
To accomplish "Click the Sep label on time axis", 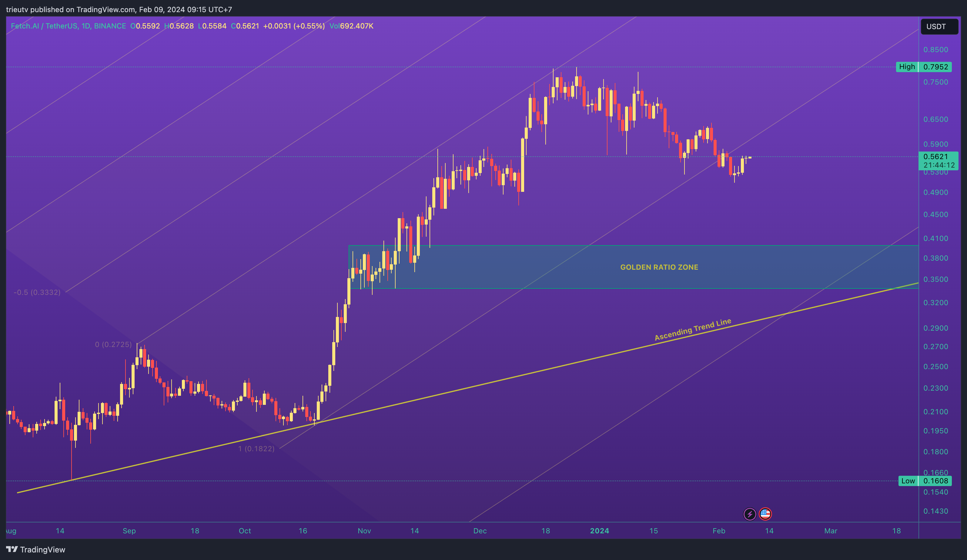I will (x=129, y=531).
